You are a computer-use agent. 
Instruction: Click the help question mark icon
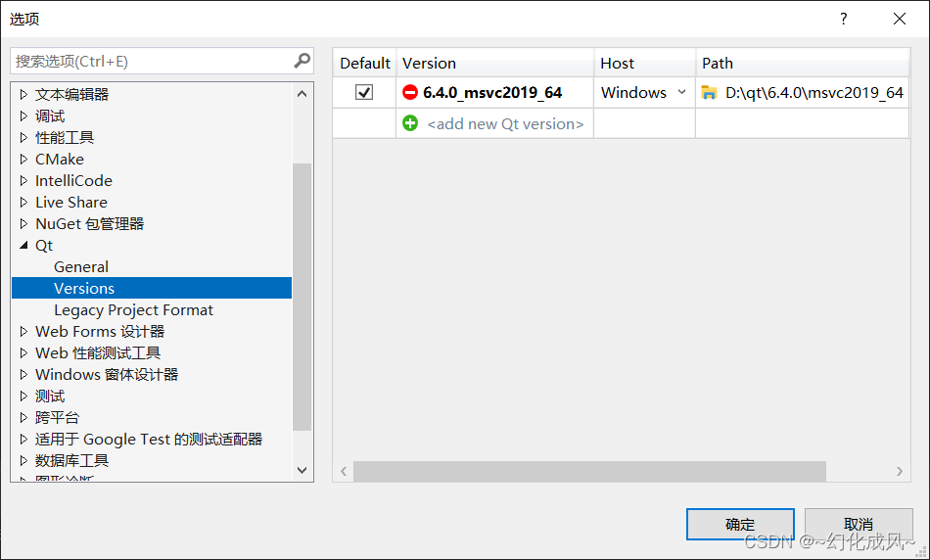coord(843,19)
